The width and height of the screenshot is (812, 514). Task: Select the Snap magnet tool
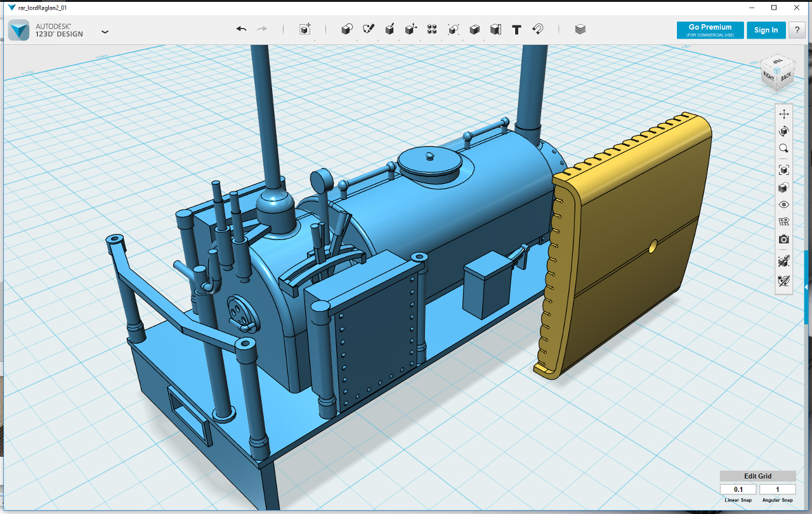[537, 29]
